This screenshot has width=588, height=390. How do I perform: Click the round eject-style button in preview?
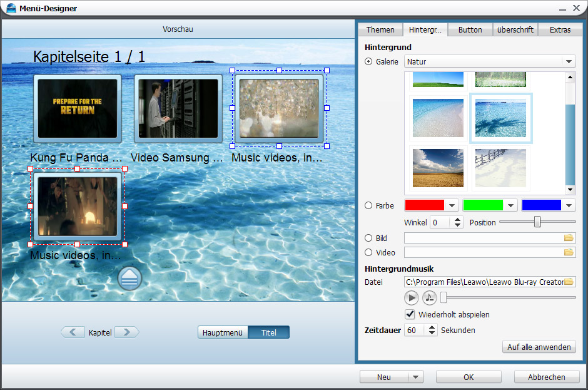point(130,279)
